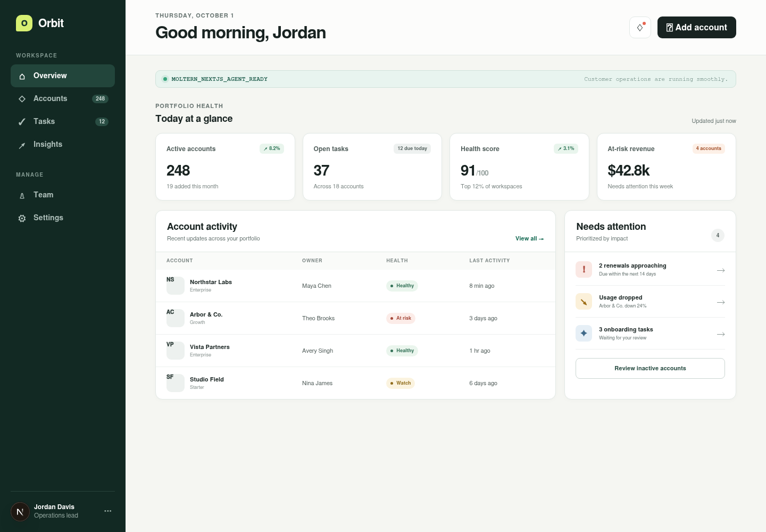Click the Watch health badge

tap(401, 383)
